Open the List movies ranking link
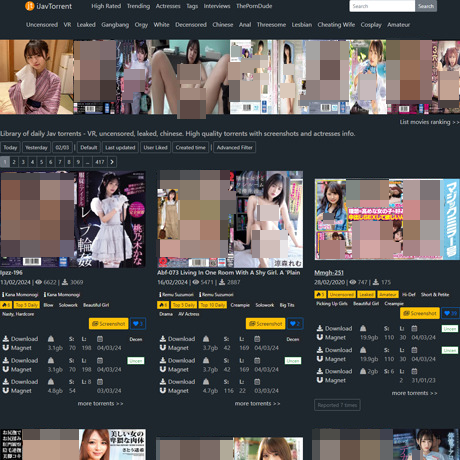Screen dimensions: 460x460 429,122
